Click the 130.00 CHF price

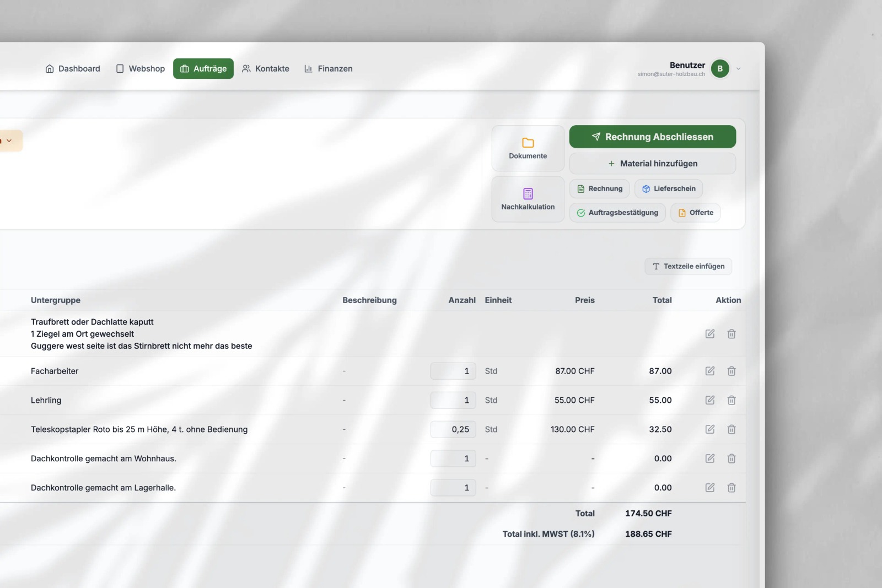pos(573,430)
